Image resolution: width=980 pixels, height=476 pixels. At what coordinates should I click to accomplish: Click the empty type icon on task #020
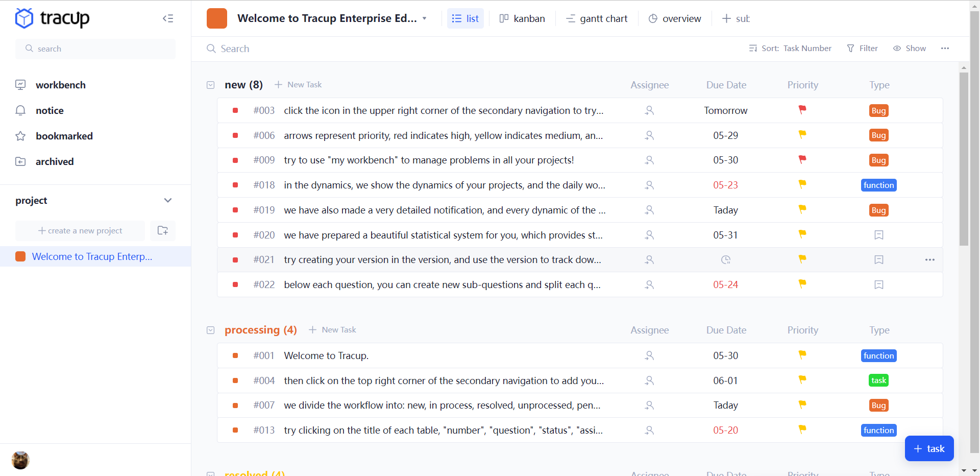(878, 235)
